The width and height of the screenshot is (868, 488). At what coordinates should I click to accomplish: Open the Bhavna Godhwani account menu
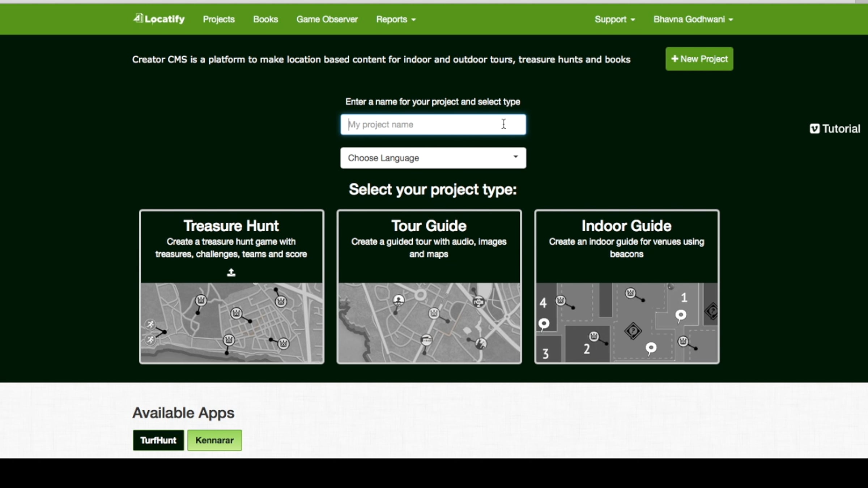693,19
